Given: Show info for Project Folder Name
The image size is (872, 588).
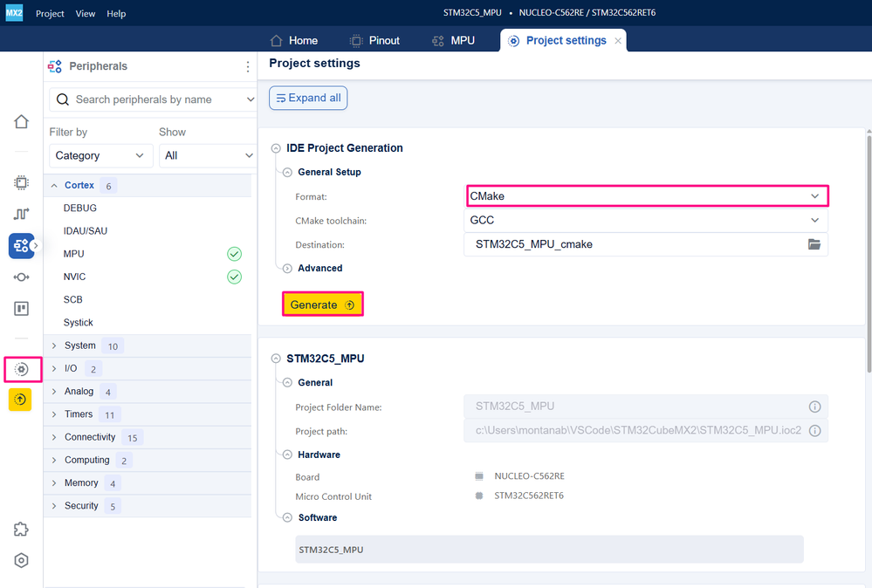Looking at the screenshot, I should pyautogui.click(x=814, y=407).
